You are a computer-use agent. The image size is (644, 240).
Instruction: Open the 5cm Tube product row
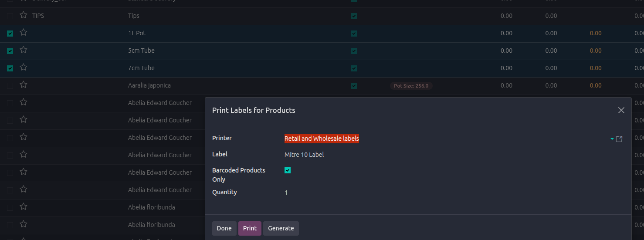(x=322, y=51)
